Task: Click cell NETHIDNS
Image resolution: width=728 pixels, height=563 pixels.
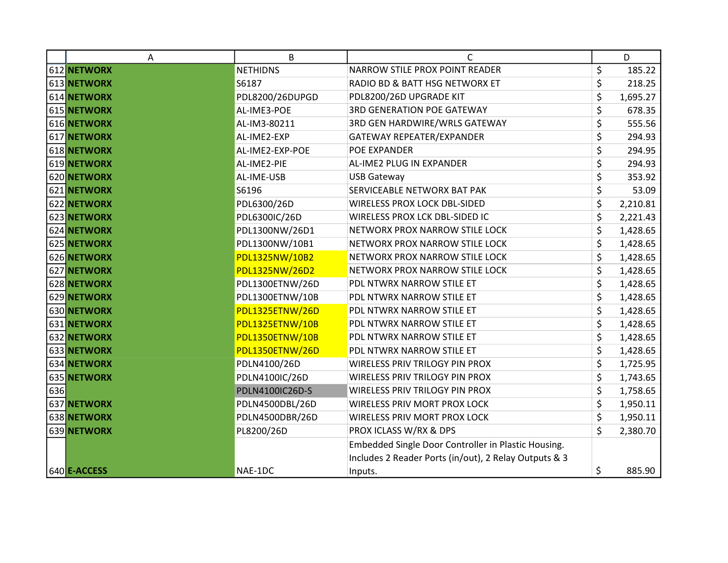Action: tap(291, 70)
